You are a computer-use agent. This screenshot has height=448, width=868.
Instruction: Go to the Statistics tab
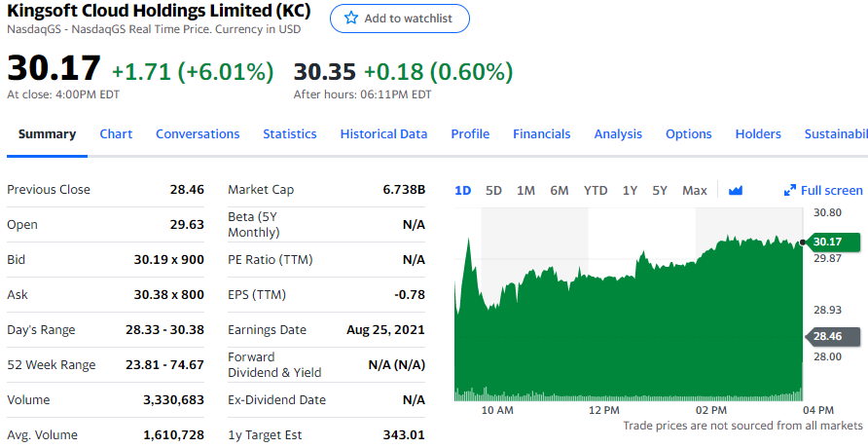point(290,134)
